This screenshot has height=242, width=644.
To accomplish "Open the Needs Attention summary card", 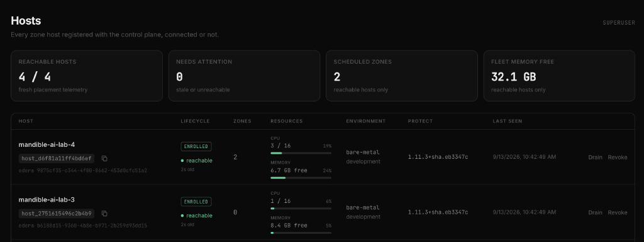I will click(244, 76).
